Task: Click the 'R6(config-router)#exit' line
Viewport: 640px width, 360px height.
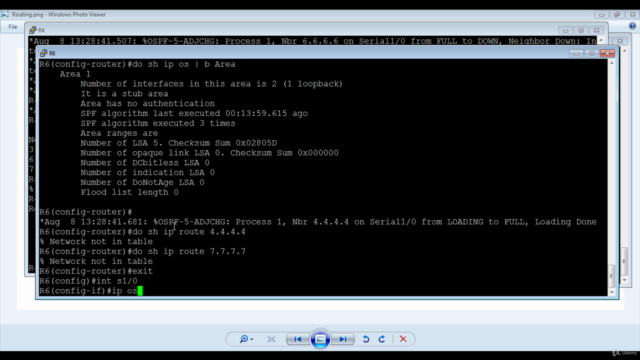Action: tap(96, 271)
